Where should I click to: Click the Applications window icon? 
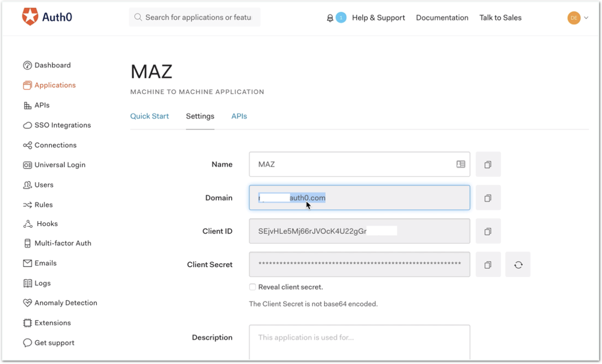[27, 85]
